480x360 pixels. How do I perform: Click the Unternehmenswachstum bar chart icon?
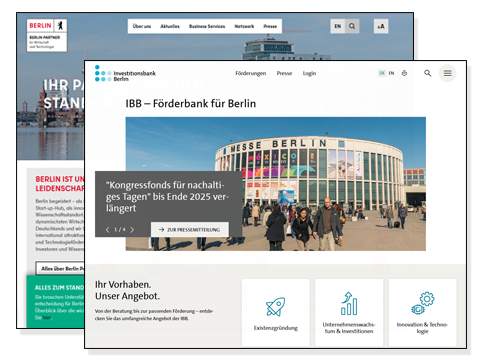[x=349, y=304]
